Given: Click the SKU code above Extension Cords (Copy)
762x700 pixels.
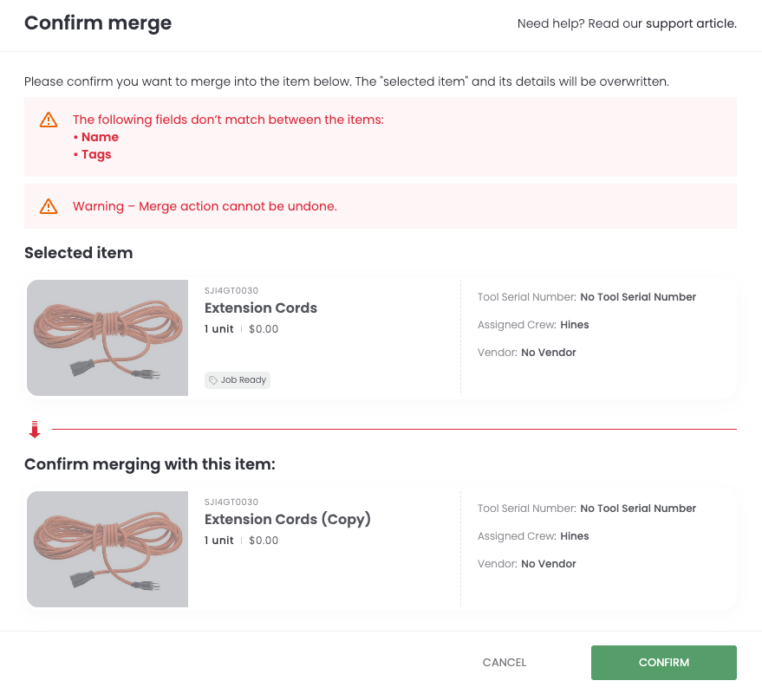Looking at the screenshot, I should (x=231, y=502).
